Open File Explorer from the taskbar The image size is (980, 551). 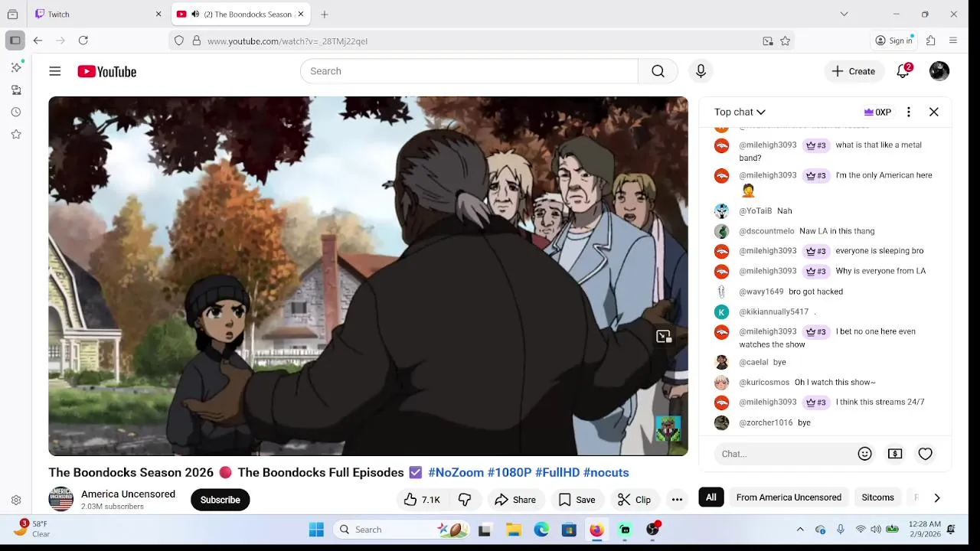click(513, 530)
